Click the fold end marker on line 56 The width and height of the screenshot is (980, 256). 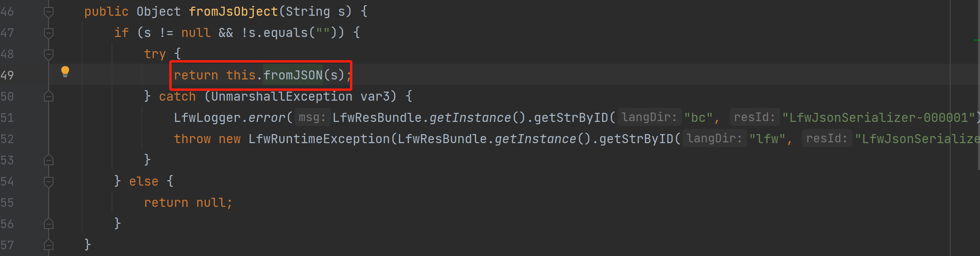[x=49, y=224]
